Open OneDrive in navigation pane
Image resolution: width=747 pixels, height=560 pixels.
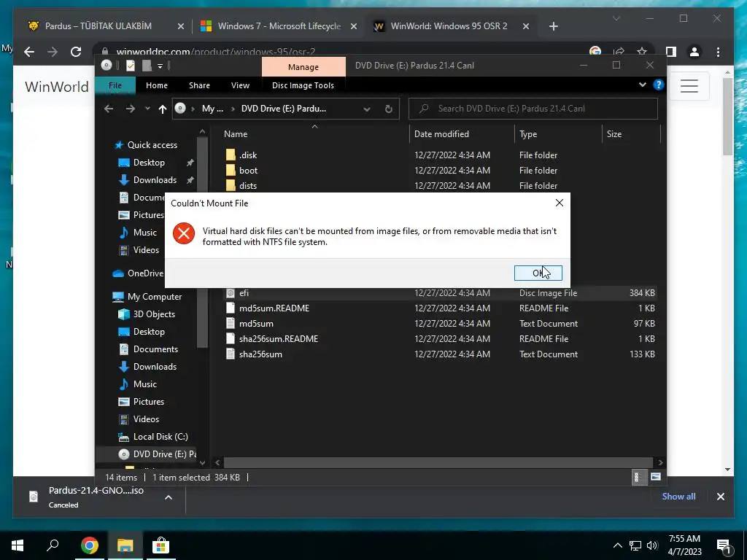pos(145,273)
